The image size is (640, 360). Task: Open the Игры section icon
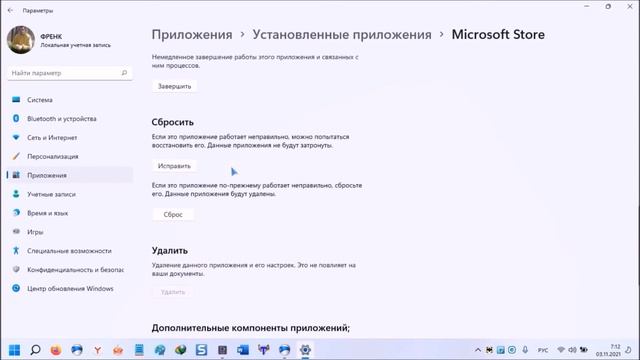[x=16, y=231]
